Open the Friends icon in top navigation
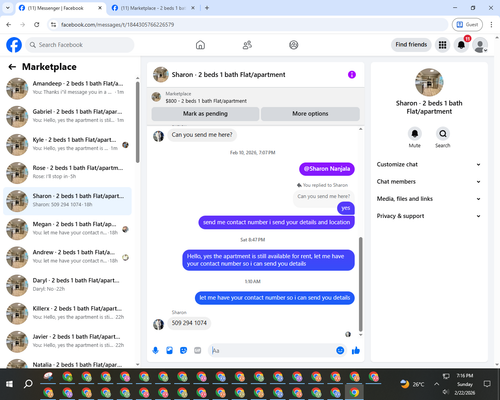The height and width of the screenshot is (400, 500). (x=247, y=45)
